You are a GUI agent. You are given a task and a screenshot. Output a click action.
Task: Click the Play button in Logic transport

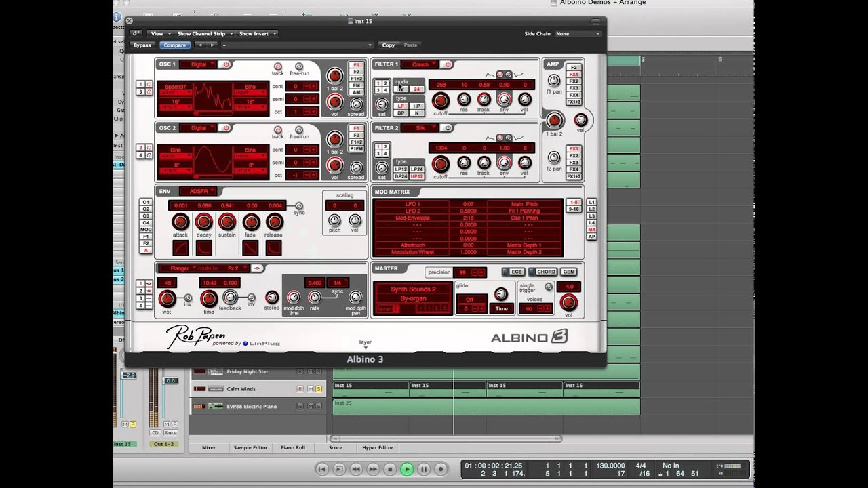[x=407, y=469]
